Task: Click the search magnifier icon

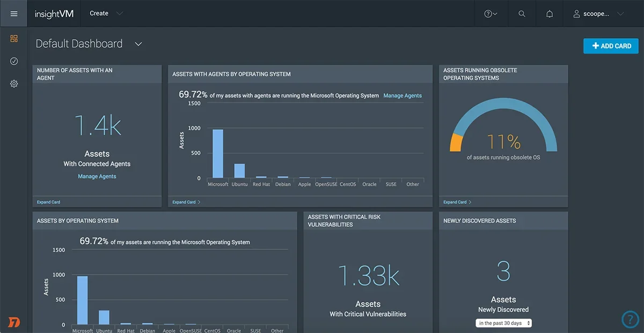Action: (x=522, y=14)
